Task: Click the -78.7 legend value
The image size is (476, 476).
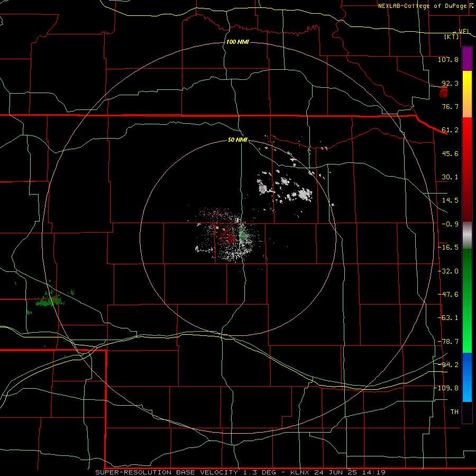Action: (448, 342)
